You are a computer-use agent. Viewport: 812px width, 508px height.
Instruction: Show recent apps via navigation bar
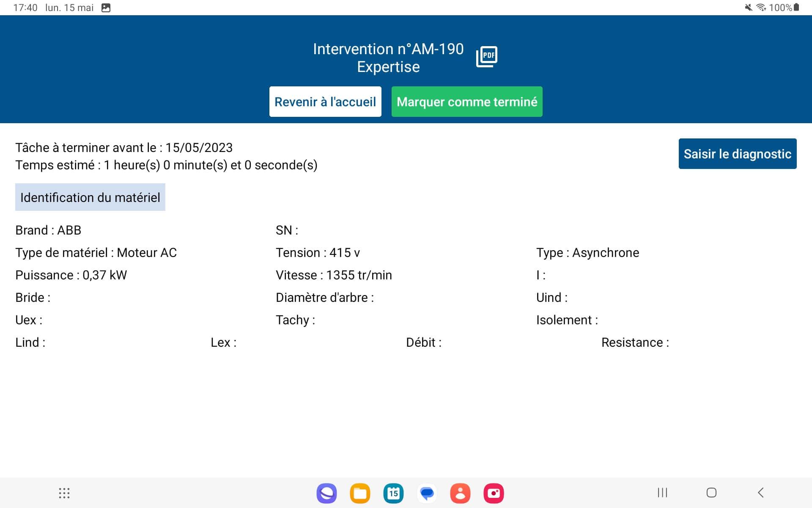click(662, 492)
